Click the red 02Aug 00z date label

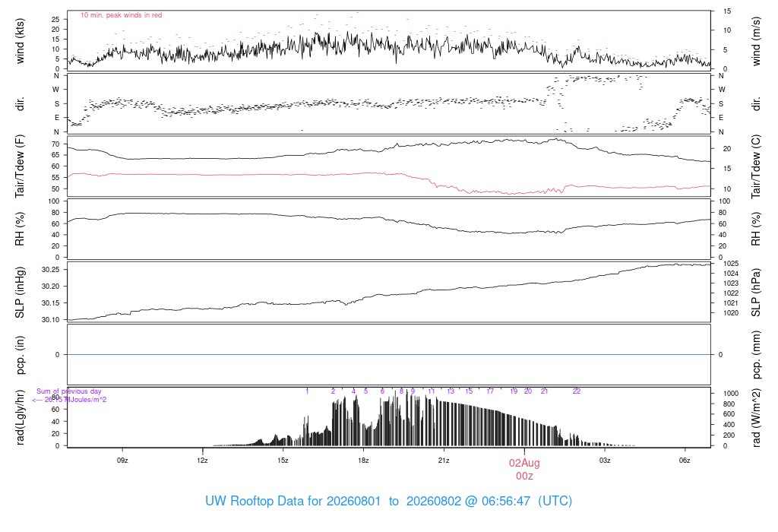[524, 470]
